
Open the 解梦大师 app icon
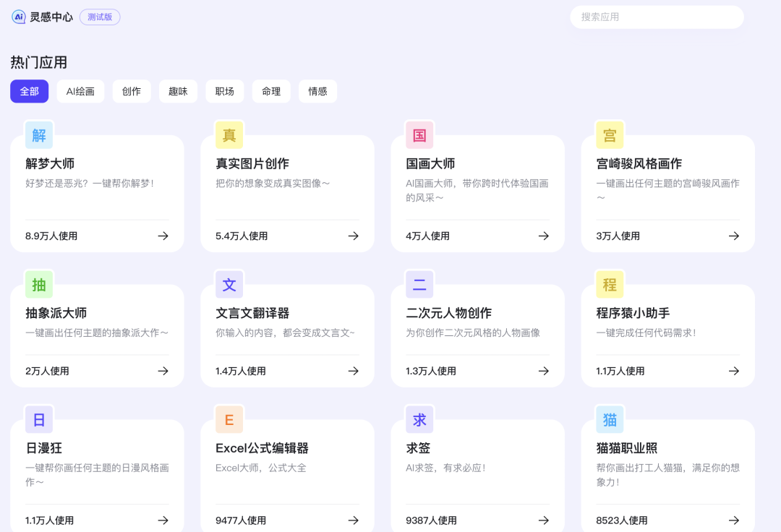(x=38, y=135)
